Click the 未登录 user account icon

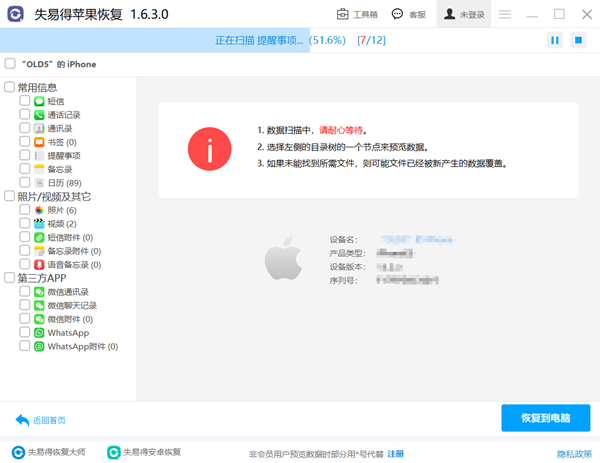(x=449, y=14)
